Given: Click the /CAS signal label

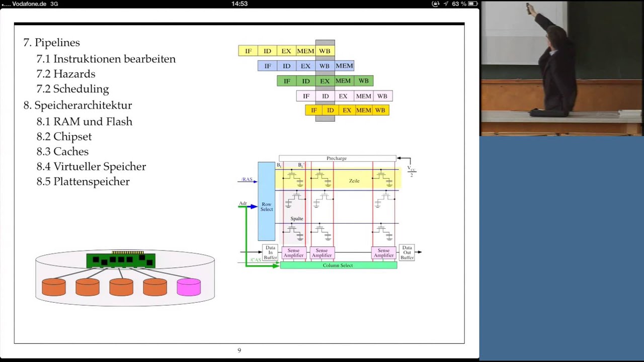Looking at the screenshot, I should pos(256,260).
